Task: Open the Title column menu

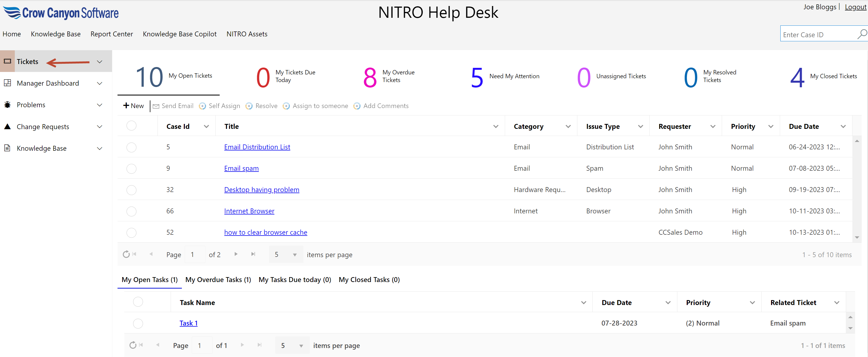Action: [496, 126]
